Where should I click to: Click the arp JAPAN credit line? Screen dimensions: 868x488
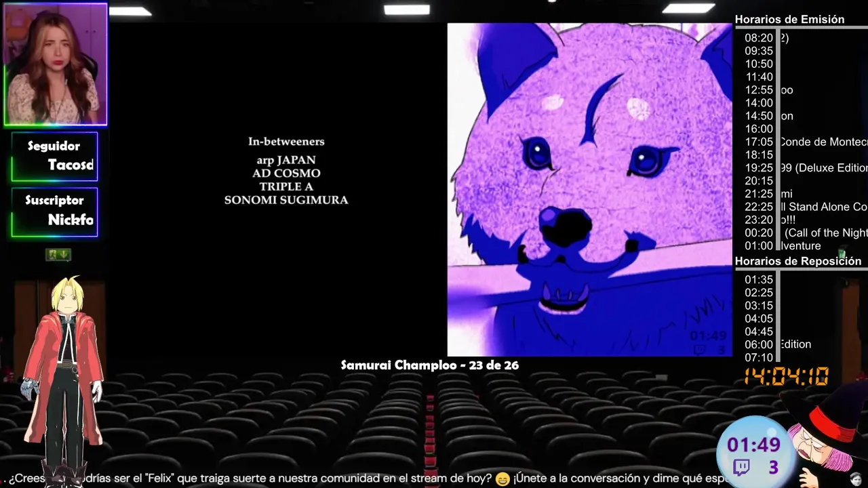point(286,160)
